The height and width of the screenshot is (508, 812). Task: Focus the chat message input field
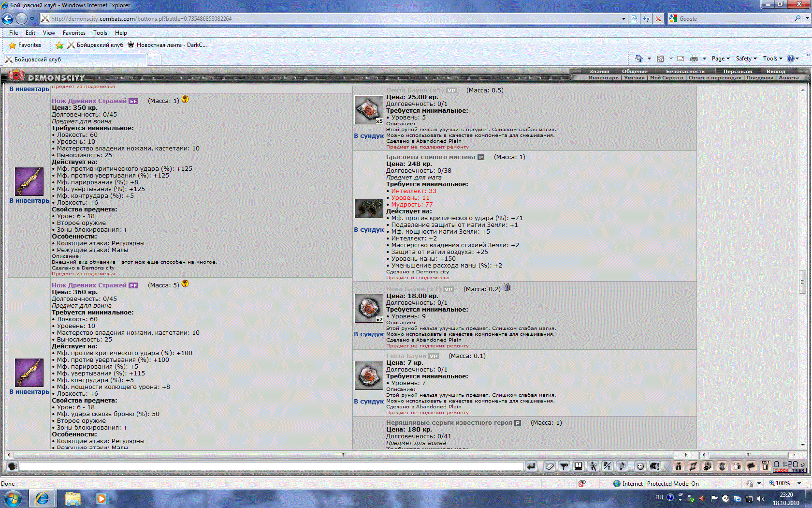pos(272,466)
